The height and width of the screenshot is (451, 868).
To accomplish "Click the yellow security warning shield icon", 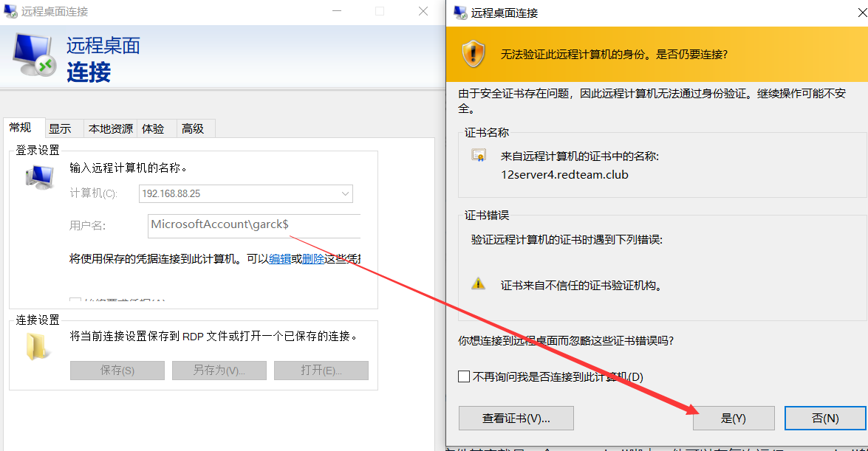I will pyautogui.click(x=474, y=55).
